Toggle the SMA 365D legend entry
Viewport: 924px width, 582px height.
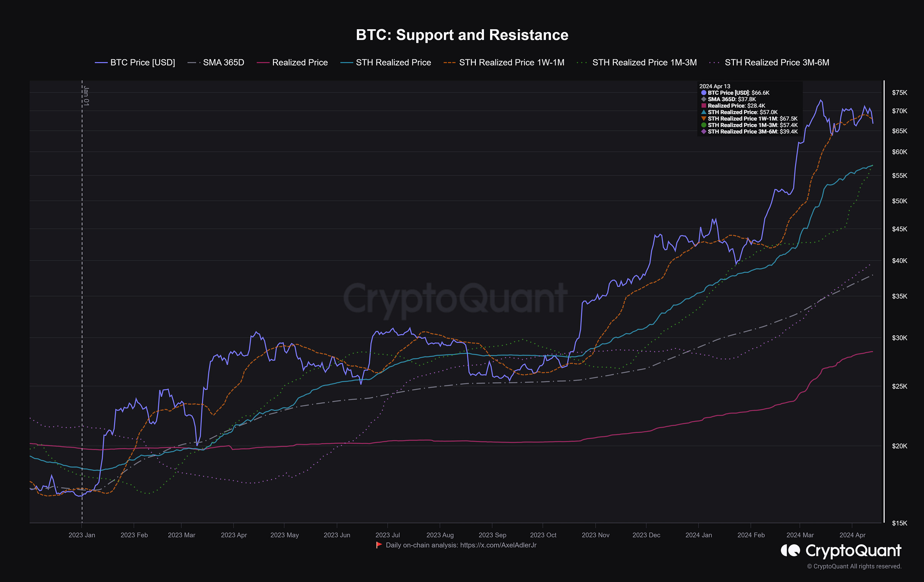click(x=216, y=62)
